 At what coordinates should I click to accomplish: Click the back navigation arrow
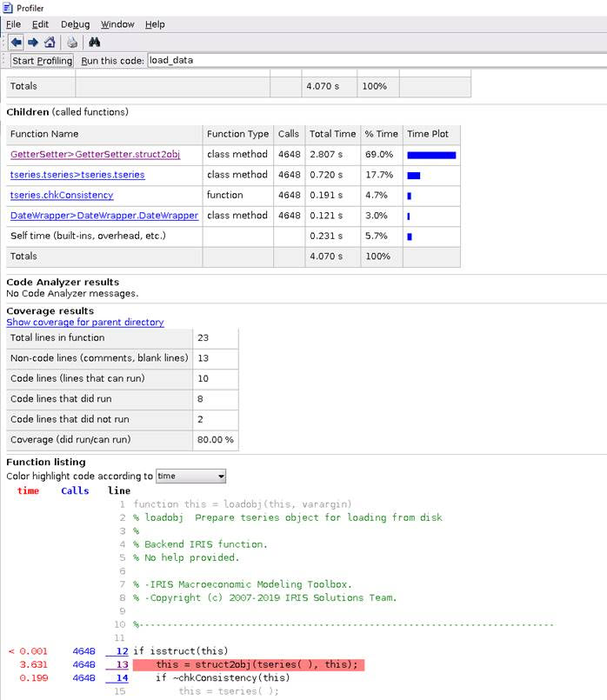[x=15, y=40]
